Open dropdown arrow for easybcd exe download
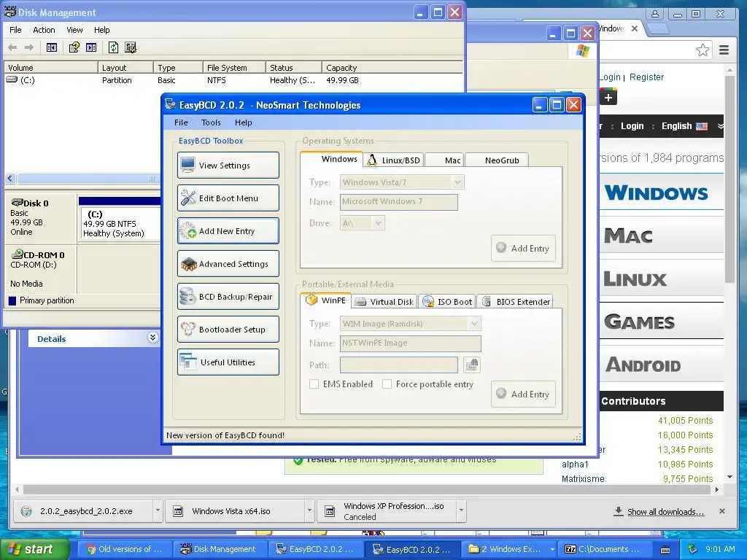 tap(158, 510)
